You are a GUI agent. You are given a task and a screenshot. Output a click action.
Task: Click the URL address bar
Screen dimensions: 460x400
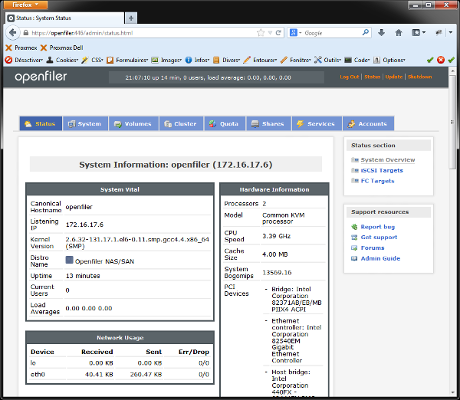[143, 33]
